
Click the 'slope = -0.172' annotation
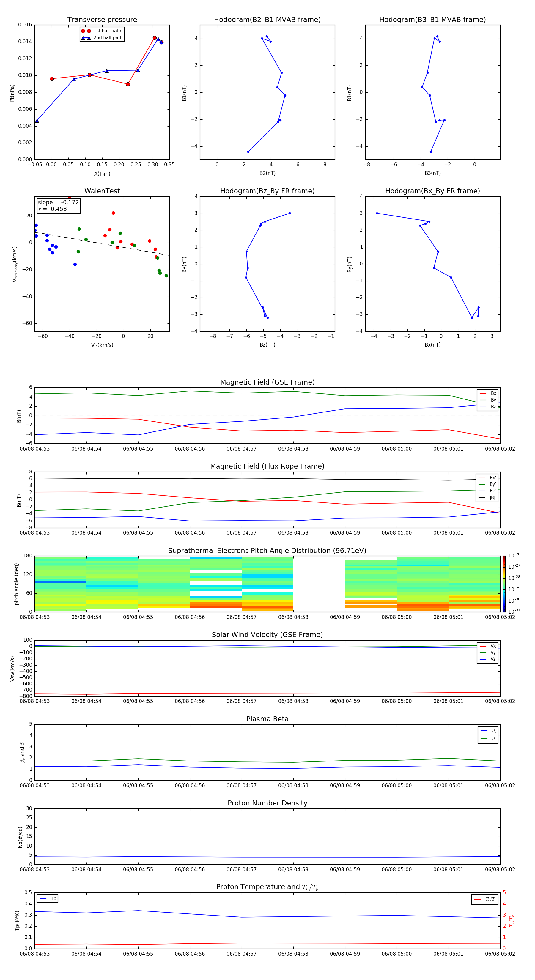click(x=58, y=203)
